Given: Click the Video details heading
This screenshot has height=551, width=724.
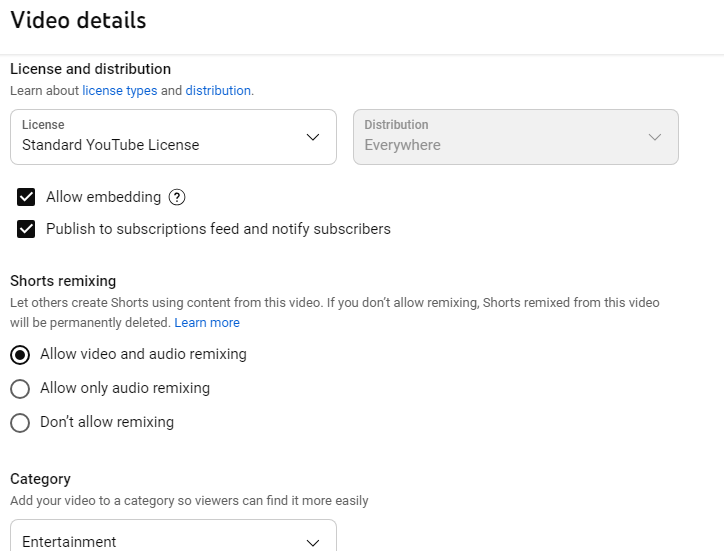Looking at the screenshot, I should [x=78, y=20].
